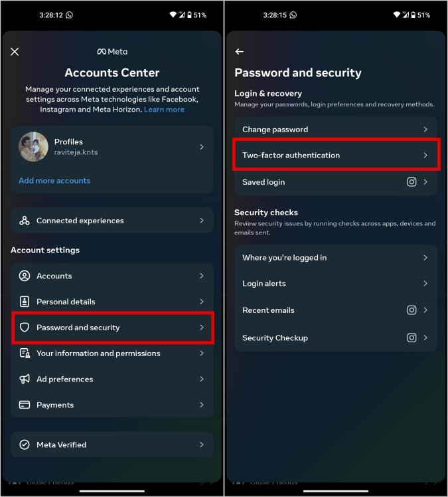
Task: Tap the shield icon for Password and security
Action: (25, 328)
